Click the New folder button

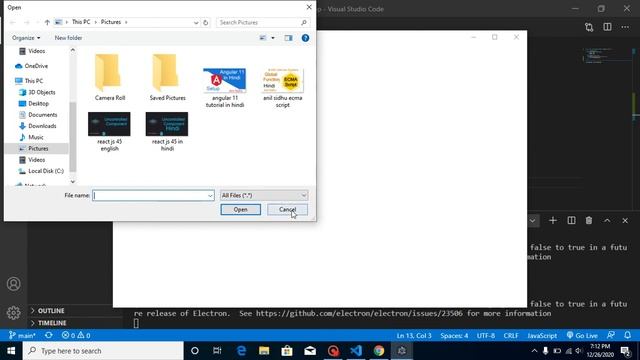68,38
